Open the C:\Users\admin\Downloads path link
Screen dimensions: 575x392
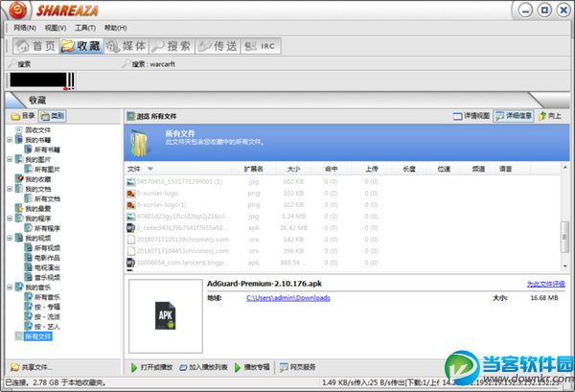click(287, 298)
